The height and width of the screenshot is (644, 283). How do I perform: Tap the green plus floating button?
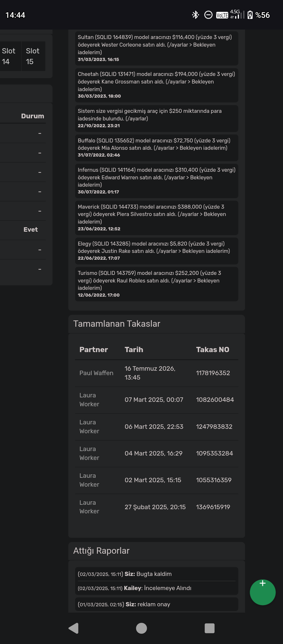(263, 592)
